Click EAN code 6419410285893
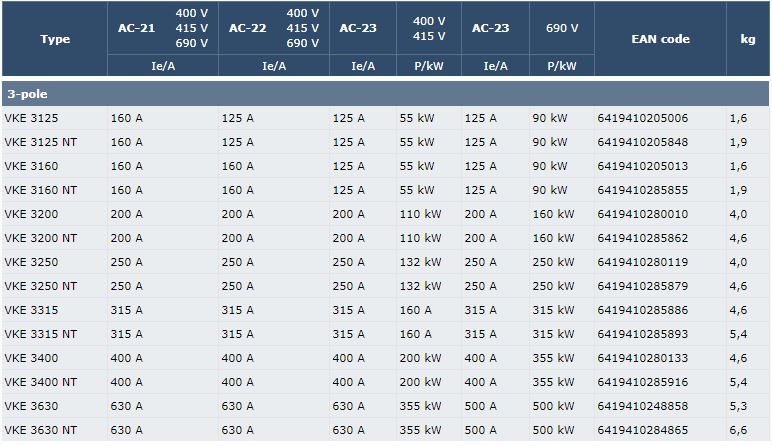Screen dimensions: 772x446 (x=643, y=334)
